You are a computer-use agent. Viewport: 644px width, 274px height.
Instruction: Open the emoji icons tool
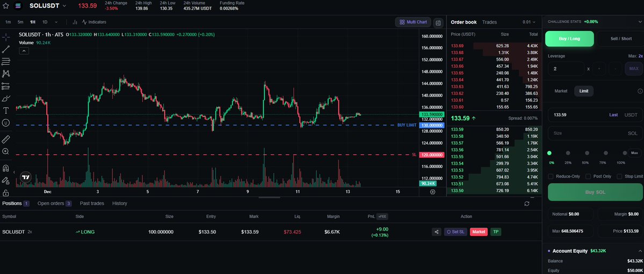[x=6, y=123]
